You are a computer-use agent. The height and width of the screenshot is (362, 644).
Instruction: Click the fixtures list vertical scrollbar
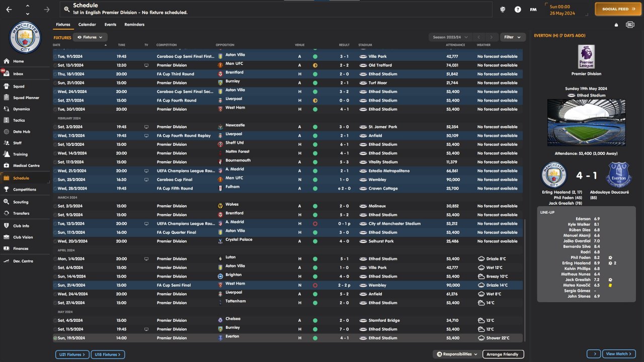coord(525,280)
